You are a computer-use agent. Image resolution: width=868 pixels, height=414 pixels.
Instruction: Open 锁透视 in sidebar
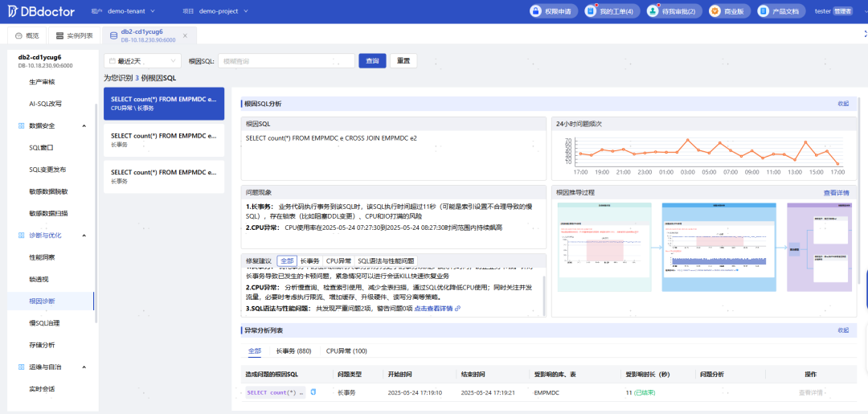coord(39,279)
